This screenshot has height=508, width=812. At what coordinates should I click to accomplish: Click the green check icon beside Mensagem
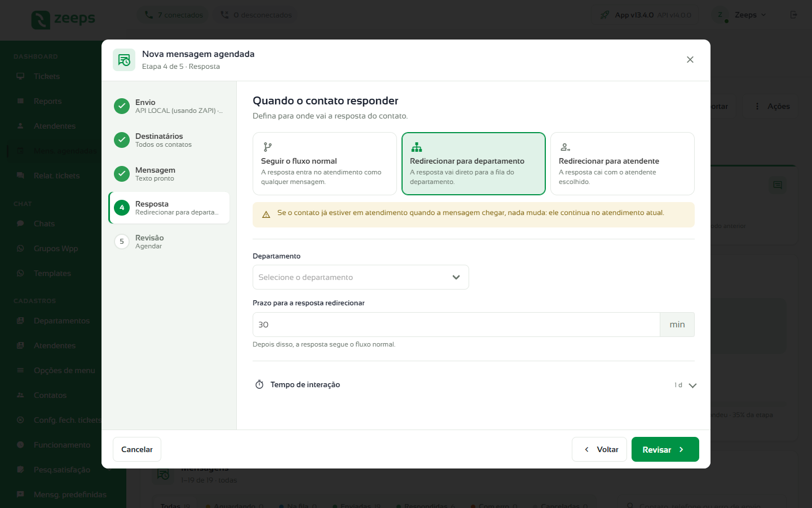click(x=122, y=174)
